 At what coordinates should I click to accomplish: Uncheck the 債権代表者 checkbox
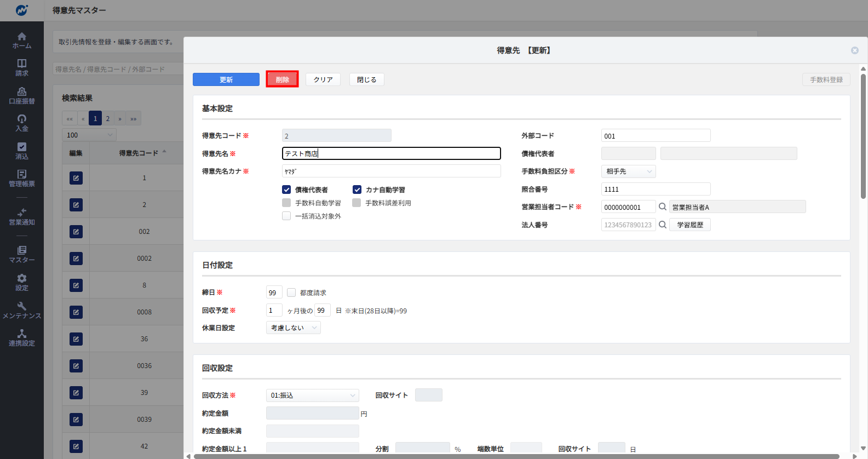(286, 190)
